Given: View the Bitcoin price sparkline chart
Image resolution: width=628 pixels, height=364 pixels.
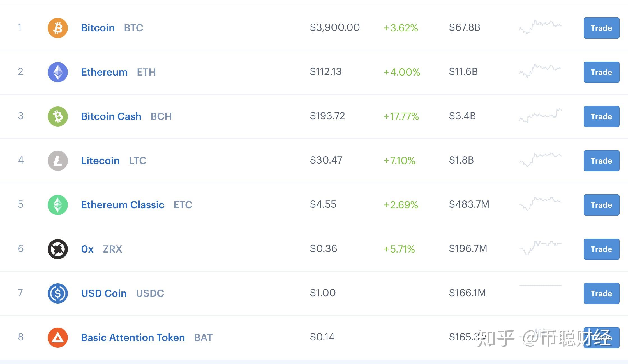Looking at the screenshot, I should tap(540, 27).
